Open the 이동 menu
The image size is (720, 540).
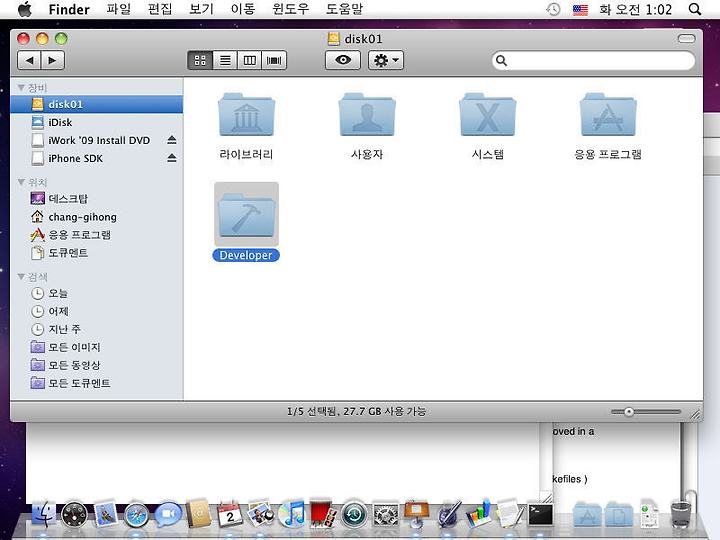pyautogui.click(x=242, y=9)
